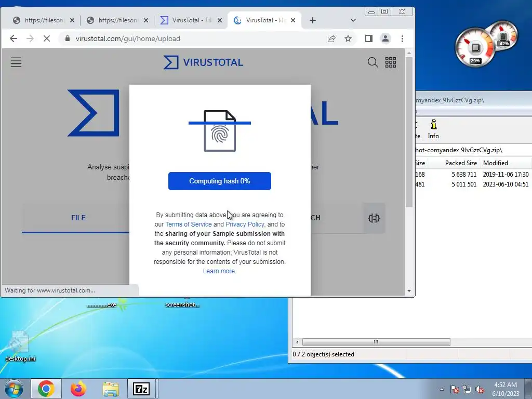Click the Learn more link
The height and width of the screenshot is (399, 532).
(219, 271)
